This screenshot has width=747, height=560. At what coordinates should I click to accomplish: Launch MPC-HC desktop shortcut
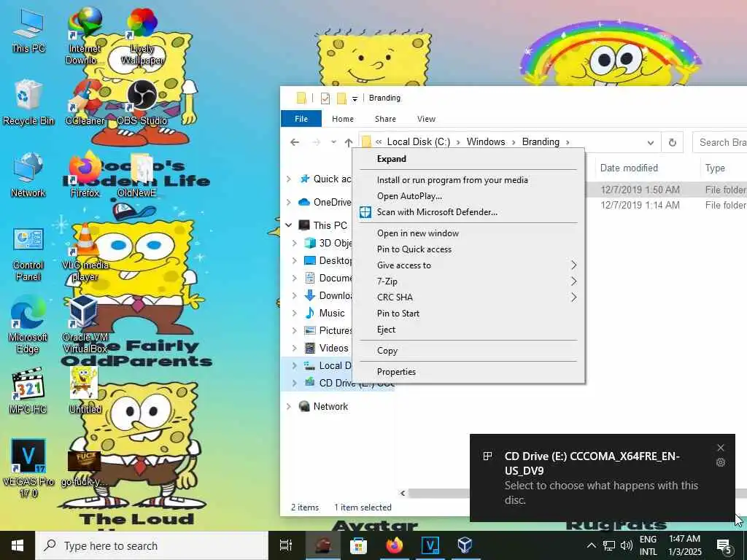(x=28, y=392)
